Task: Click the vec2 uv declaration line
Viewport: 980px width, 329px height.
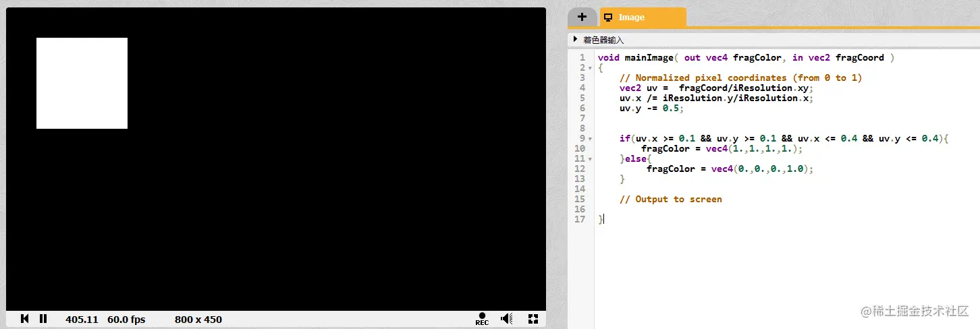Action: (x=716, y=88)
